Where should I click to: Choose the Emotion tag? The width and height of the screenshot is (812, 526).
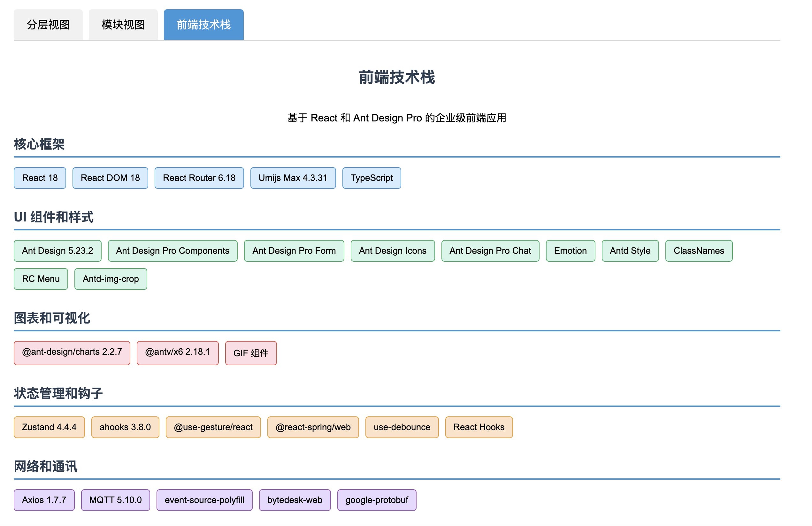coord(570,251)
